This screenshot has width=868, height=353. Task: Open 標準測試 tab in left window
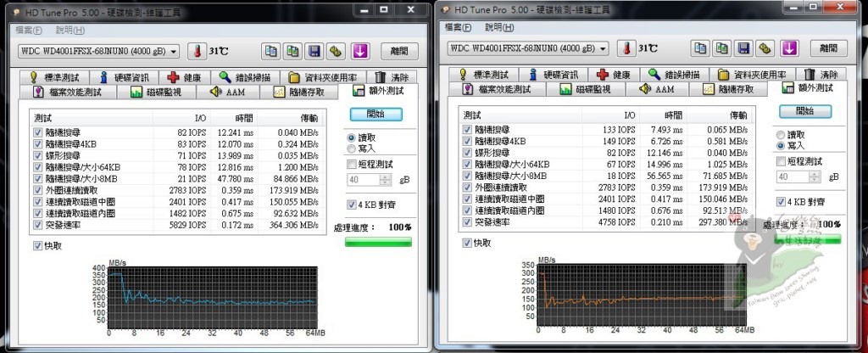55,77
